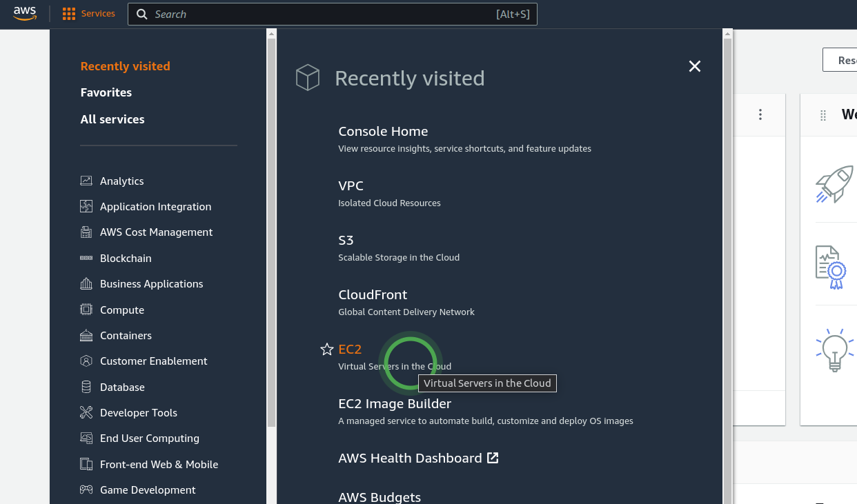The width and height of the screenshot is (857, 504).
Task: Click 'Scalable Storage in the Cloud' description
Action: (399, 257)
